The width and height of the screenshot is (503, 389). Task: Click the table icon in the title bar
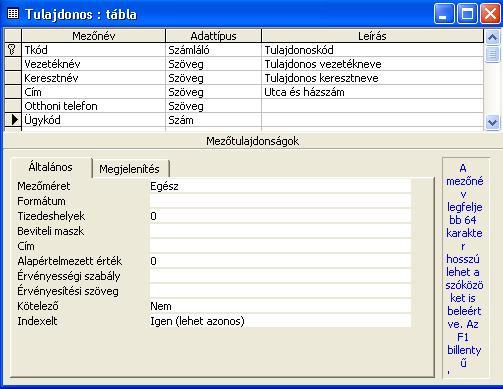click(13, 14)
